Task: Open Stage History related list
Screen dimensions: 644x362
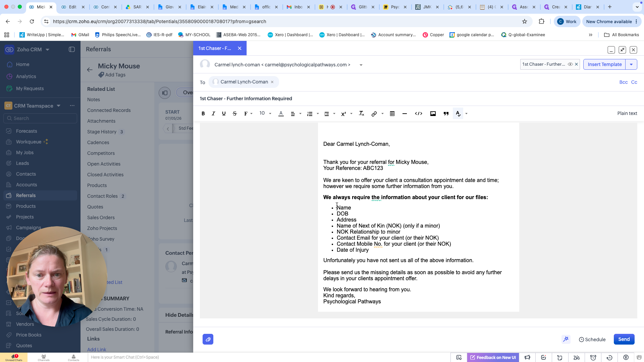Action: [102, 132]
